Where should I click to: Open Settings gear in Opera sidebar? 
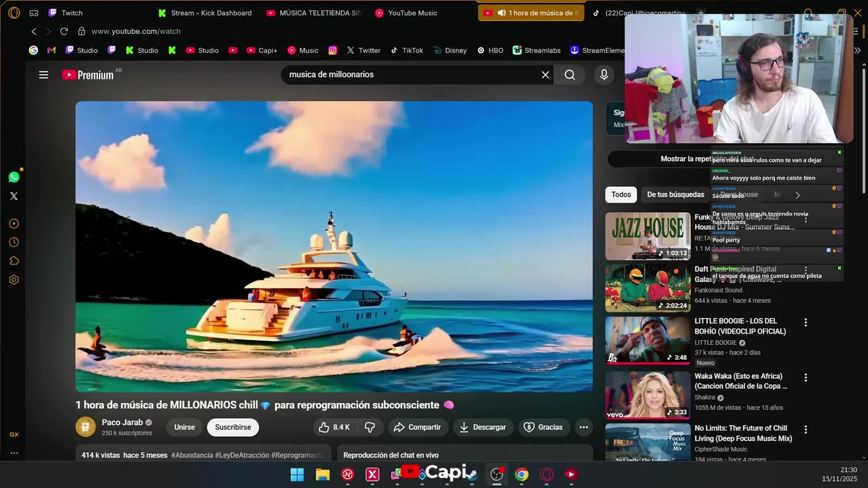click(x=14, y=279)
